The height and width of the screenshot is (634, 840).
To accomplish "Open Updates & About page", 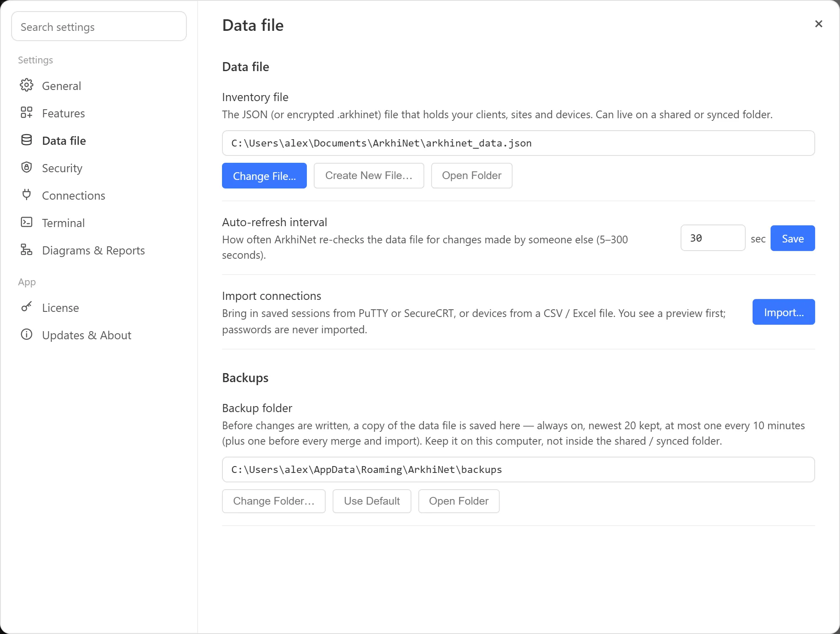I will coord(99,335).
